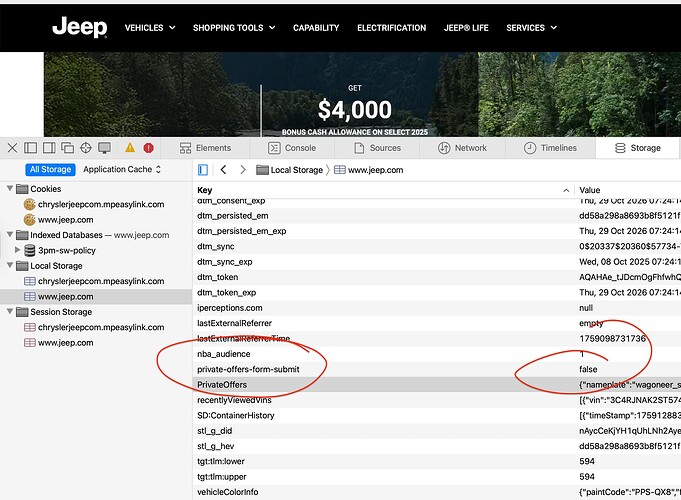Show console errors via red icon

coord(149,148)
